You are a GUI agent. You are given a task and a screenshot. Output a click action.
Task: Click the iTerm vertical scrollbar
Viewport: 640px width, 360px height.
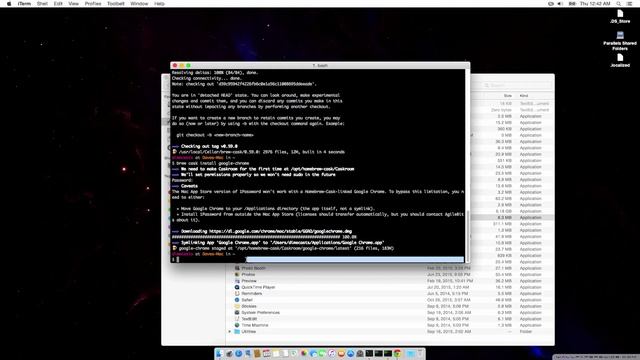coord(467,236)
